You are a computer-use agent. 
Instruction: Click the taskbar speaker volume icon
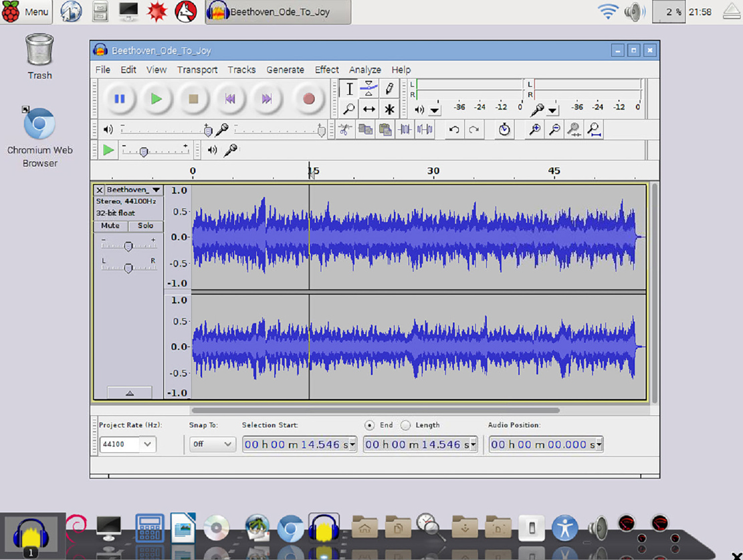(635, 12)
